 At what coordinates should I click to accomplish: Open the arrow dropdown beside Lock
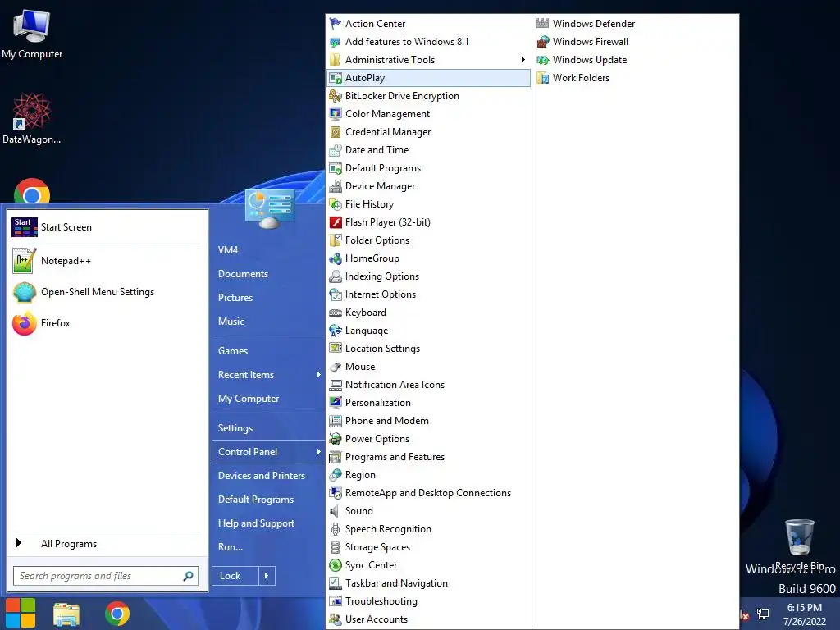tap(267, 576)
